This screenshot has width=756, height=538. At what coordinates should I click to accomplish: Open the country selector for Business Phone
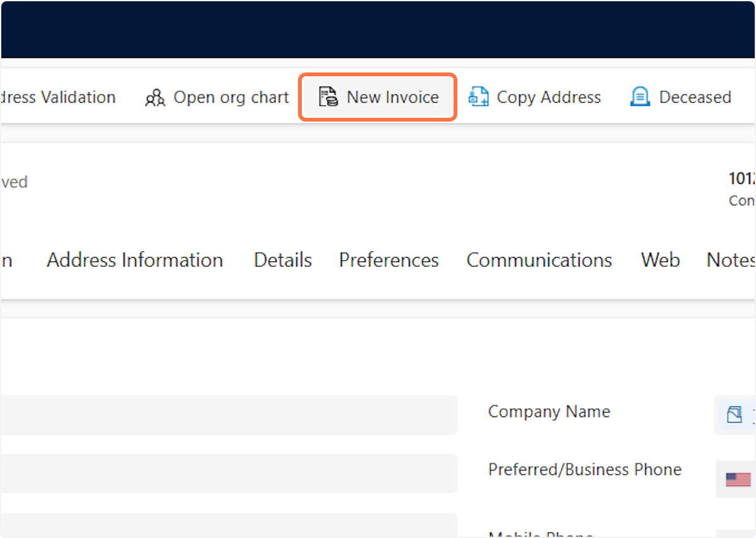click(x=739, y=479)
